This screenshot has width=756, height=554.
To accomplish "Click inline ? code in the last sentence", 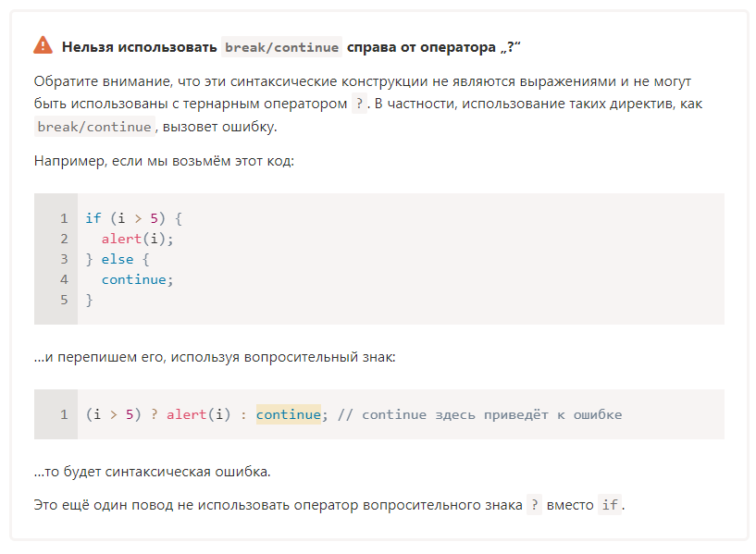I will [534, 505].
